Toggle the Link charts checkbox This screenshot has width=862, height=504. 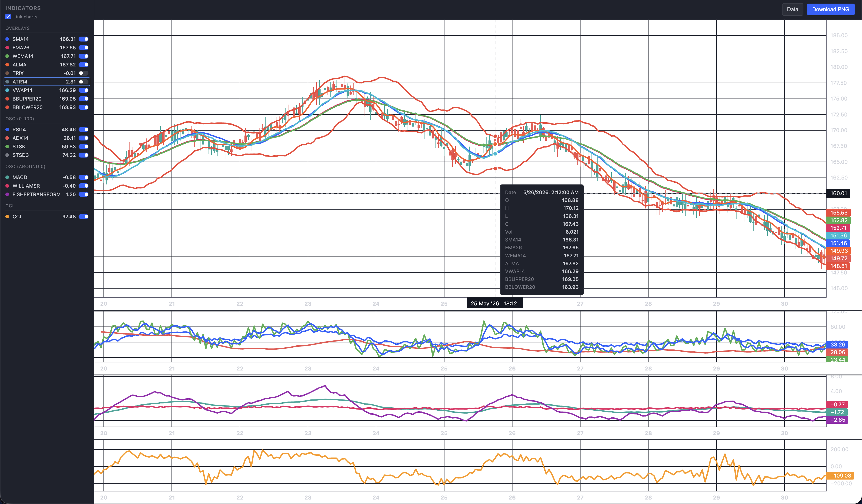(8, 17)
